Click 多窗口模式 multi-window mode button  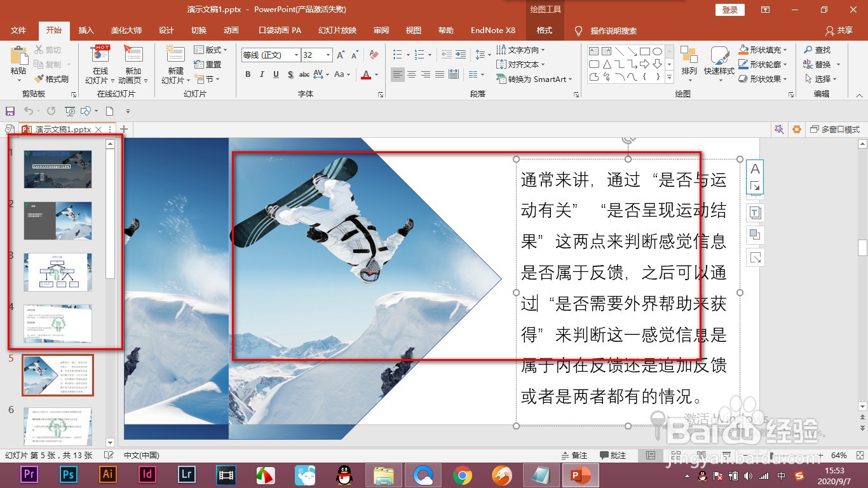click(835, 129)
